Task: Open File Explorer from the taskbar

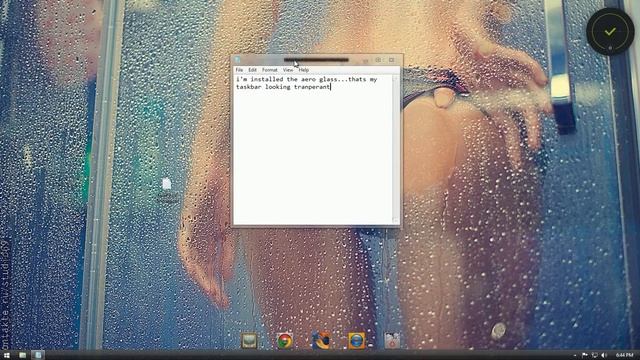Action: (22, 355)
